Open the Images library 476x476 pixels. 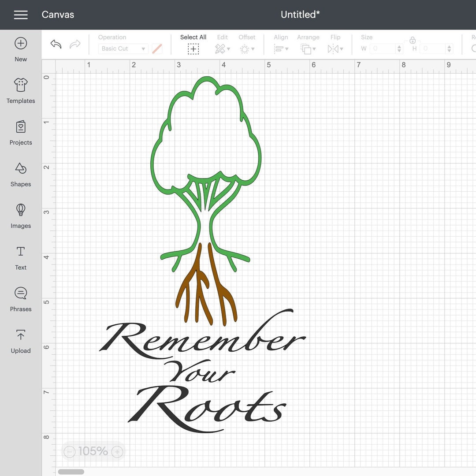tap(21, 216)
